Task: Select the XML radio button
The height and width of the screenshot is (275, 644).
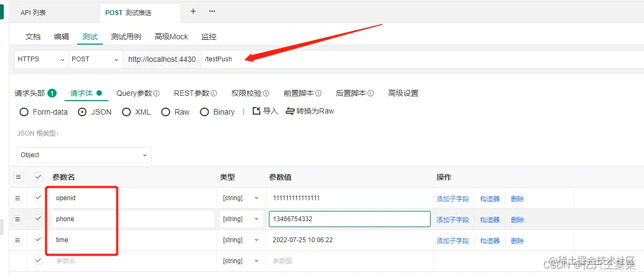Action: [x=126, y=112]
